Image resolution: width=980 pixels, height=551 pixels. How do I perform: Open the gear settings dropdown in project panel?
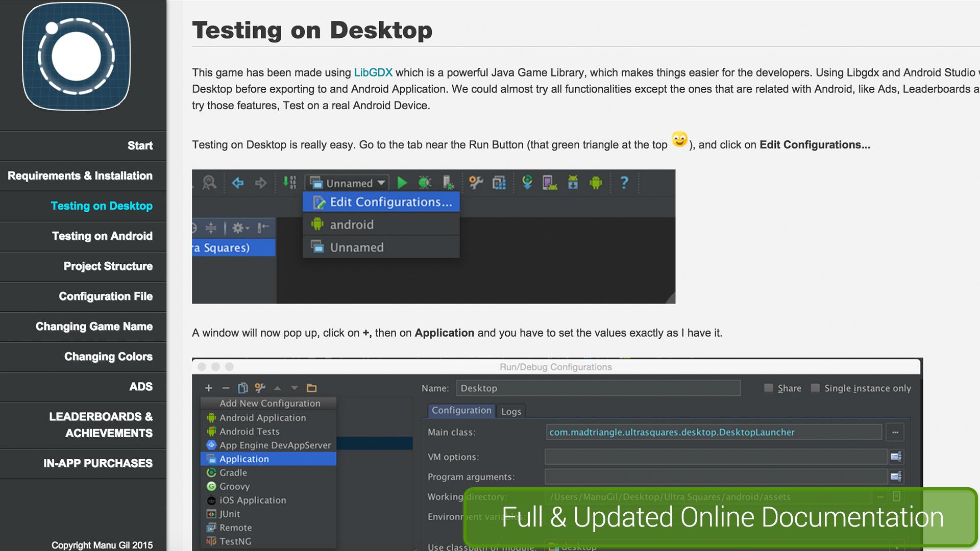pos(240,228)
